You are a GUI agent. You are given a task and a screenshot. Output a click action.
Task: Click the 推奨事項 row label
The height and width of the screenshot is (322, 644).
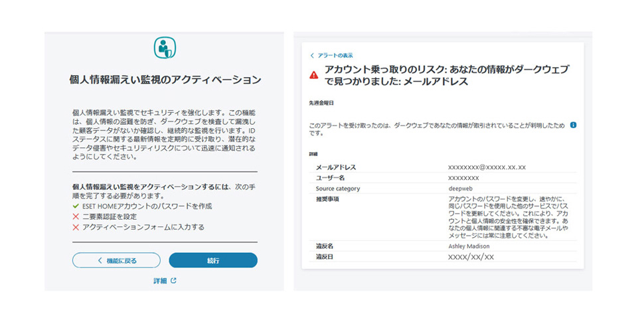(x=327, y=199)
